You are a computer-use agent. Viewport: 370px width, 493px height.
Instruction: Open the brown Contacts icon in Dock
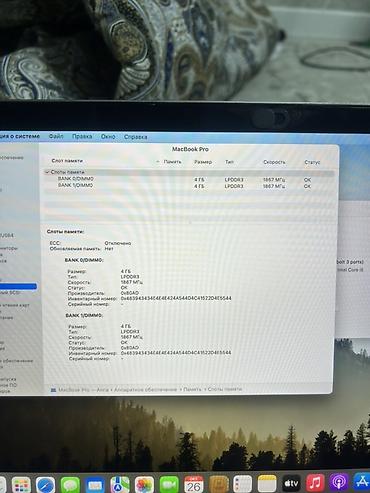pos(218,485)
